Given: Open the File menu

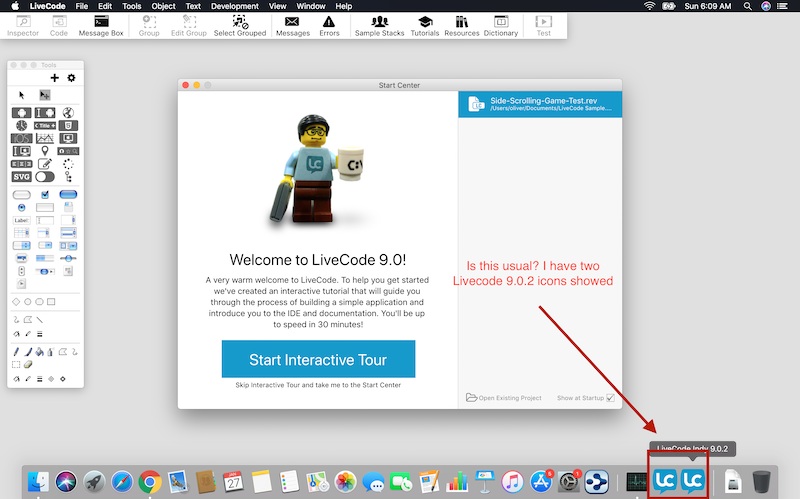Looking at the screenshot, I should 82,6.
